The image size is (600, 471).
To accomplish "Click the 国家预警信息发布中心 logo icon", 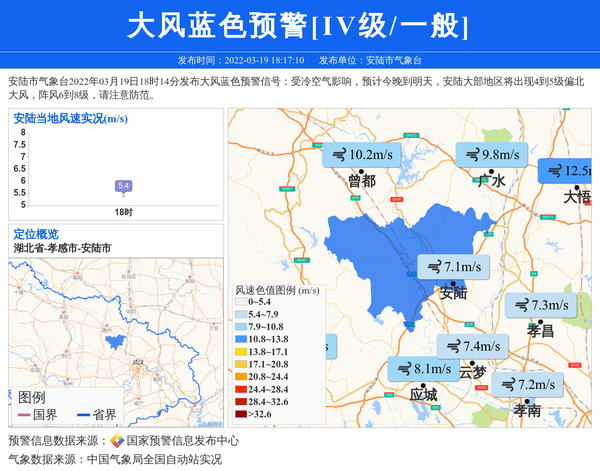I will (116, 440).
